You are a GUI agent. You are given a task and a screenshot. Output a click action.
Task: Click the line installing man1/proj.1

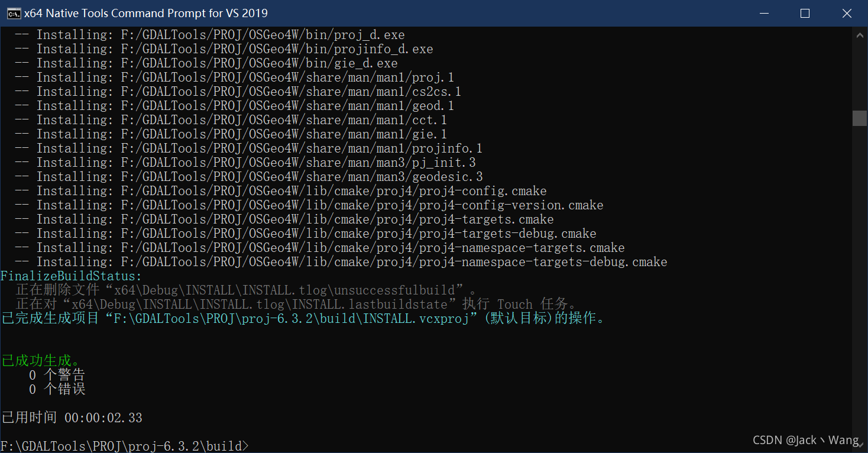(x=235, y=77)
